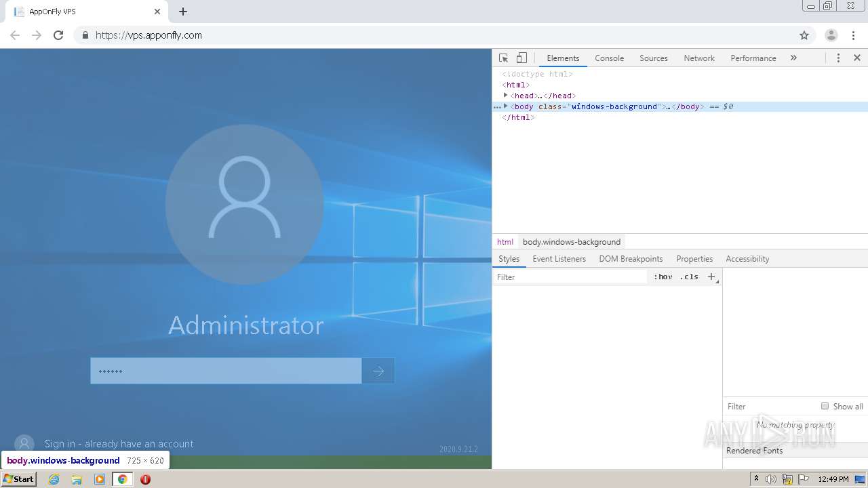Select the Elements tab

coord(563,58)
